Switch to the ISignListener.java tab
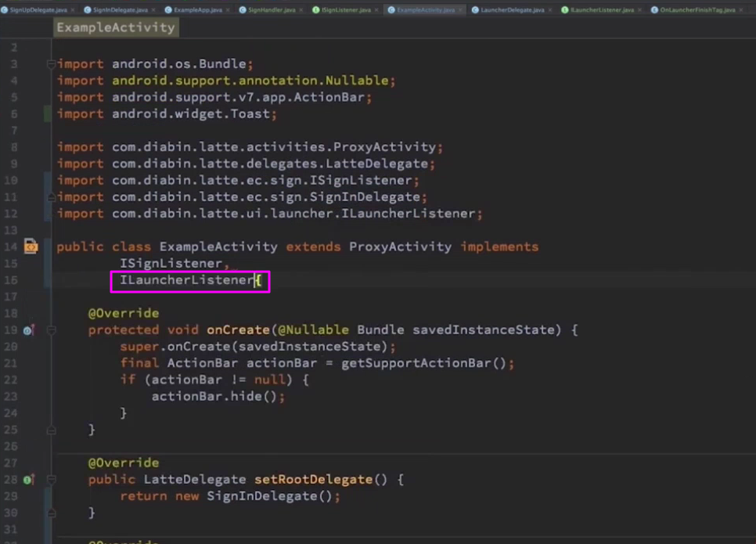The height and width of the screenshot is (544, 756). [346, 9]
